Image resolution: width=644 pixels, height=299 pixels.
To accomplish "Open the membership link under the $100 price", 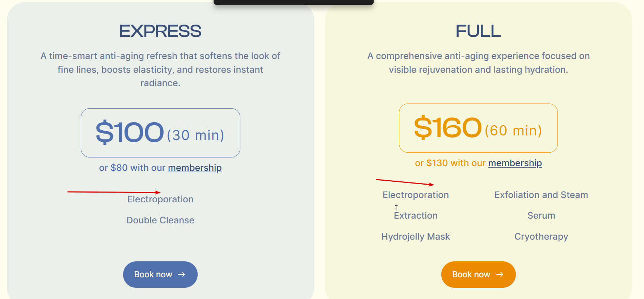I will (x=195, y=168).
